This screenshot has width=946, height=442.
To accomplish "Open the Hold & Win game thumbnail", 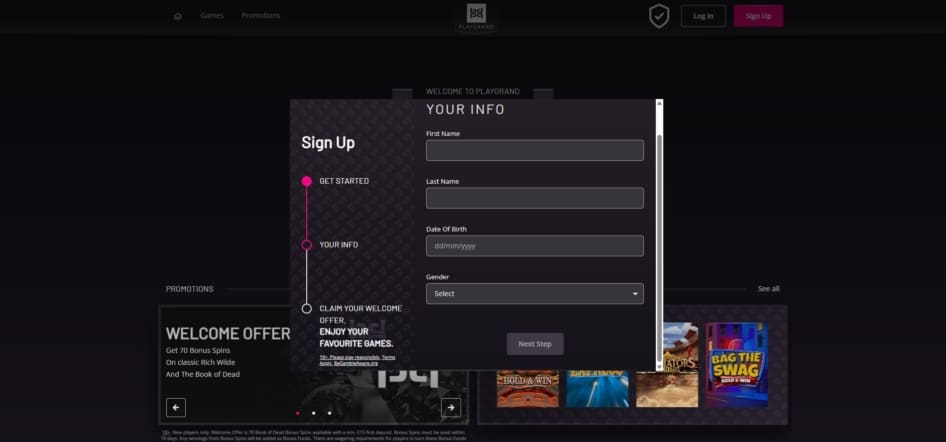I will pyautogui.click(x=528, y=388).
